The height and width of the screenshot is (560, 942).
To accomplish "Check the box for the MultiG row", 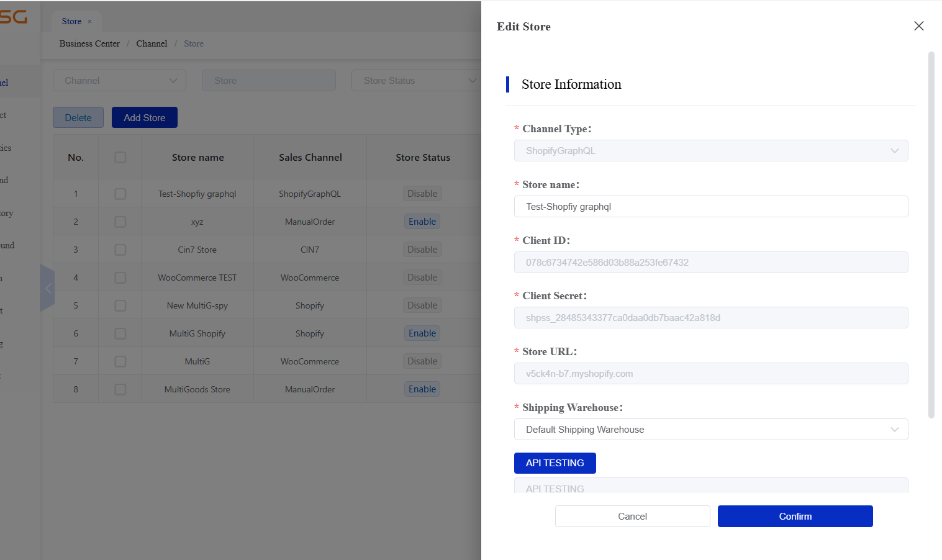I will (x=120, y=362).
